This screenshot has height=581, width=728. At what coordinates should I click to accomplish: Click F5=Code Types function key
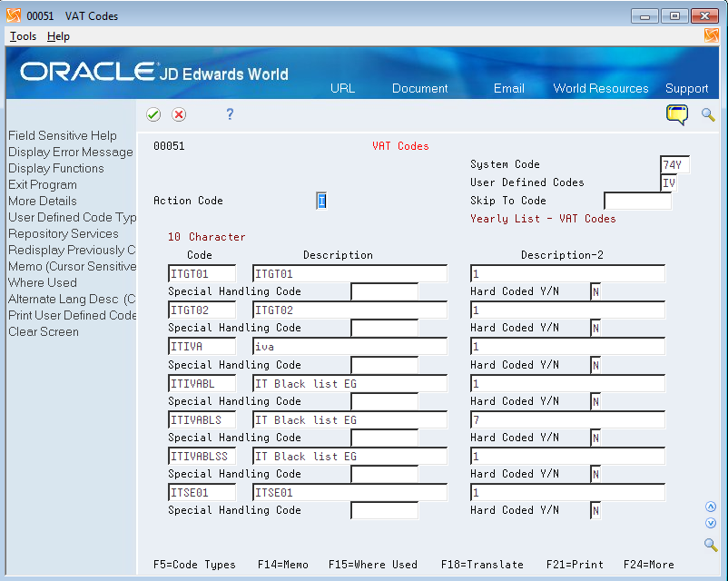click(x=194, y=565)
